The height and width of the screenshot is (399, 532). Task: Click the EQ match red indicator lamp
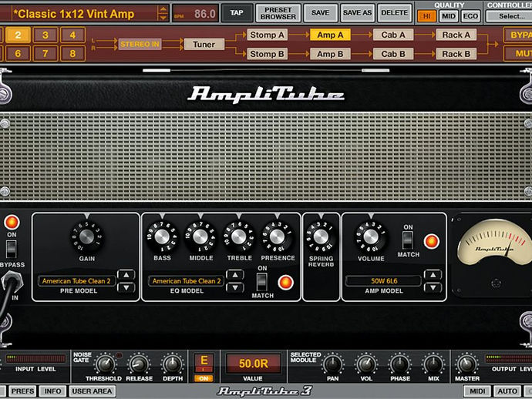[285, 282]
